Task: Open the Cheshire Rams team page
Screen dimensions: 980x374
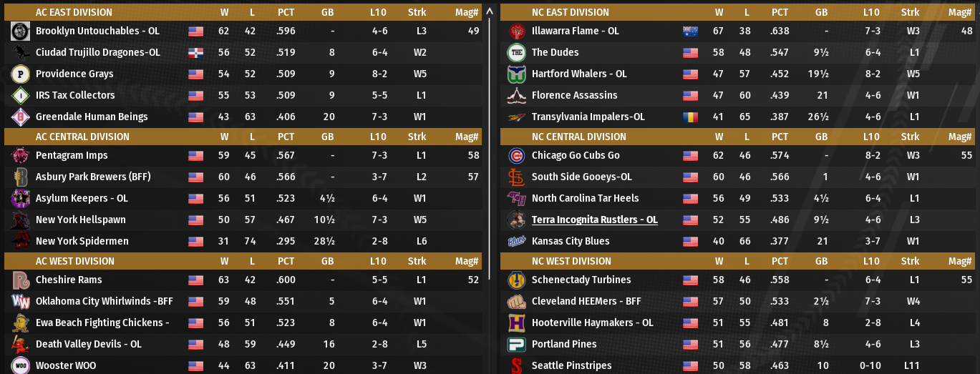Action: click(69, 280)
